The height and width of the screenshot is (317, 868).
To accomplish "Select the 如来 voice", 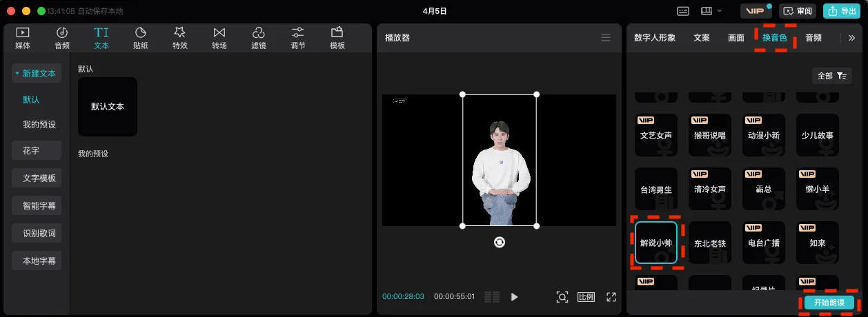I will tap(818, 243).
